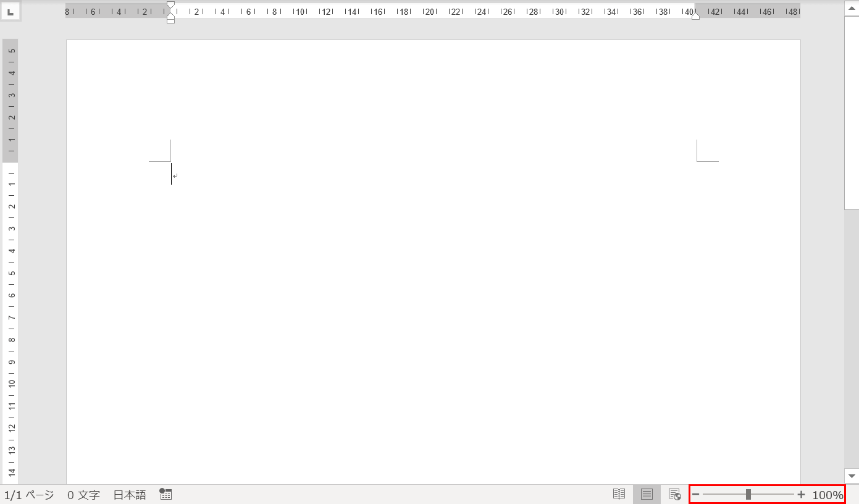The image size is (859, 504).
Task: Click the "日本語" language indicator
Action: (x=130, y=495)
